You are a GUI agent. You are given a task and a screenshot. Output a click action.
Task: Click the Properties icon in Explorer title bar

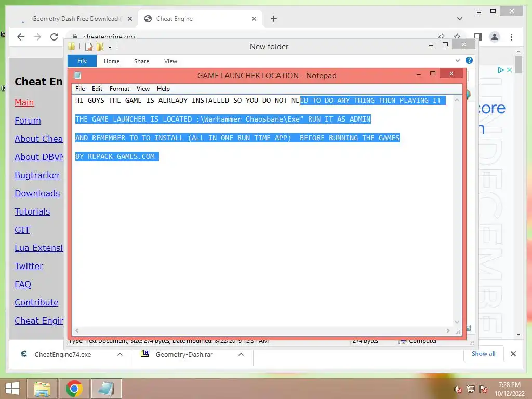click(x=88, y=46)
